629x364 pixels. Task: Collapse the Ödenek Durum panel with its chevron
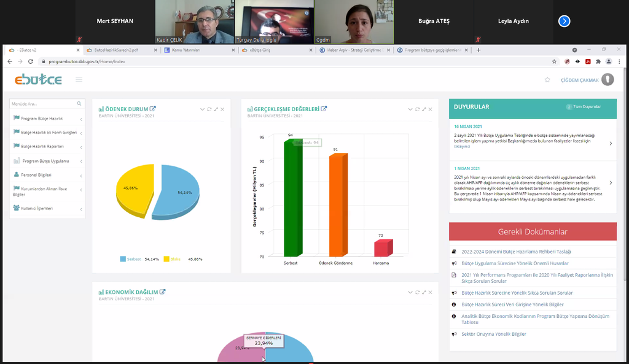[202, 109]
